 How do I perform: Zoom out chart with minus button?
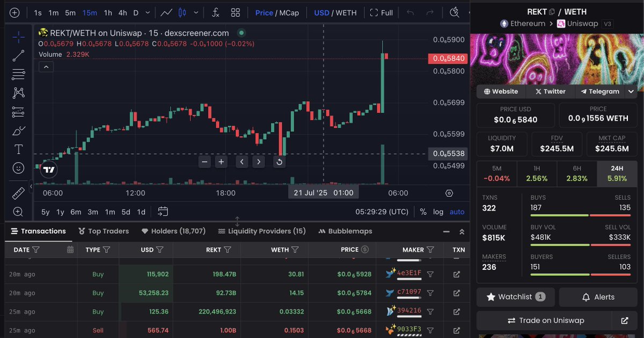(x=204, y=162)
